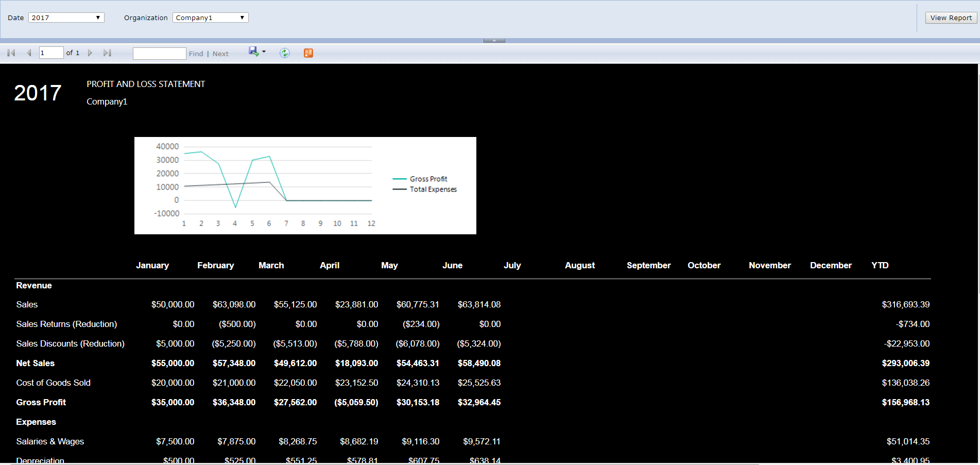Click the profit and expenses line chart

[x=305, y=185]
